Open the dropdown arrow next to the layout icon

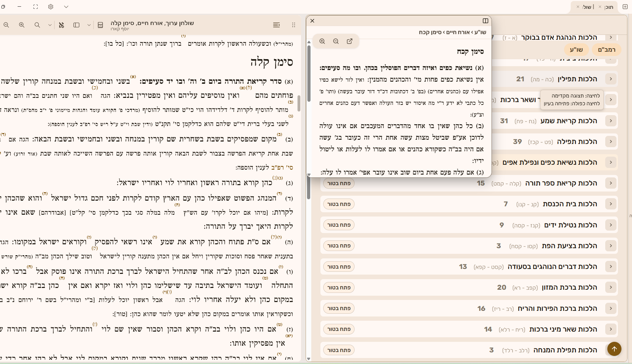89,25
